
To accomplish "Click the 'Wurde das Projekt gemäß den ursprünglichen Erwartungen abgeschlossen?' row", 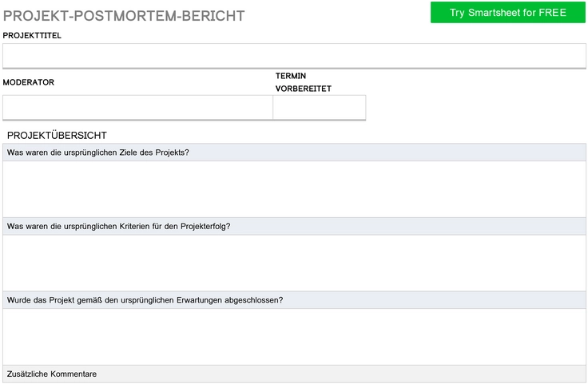I will point(294,300).
